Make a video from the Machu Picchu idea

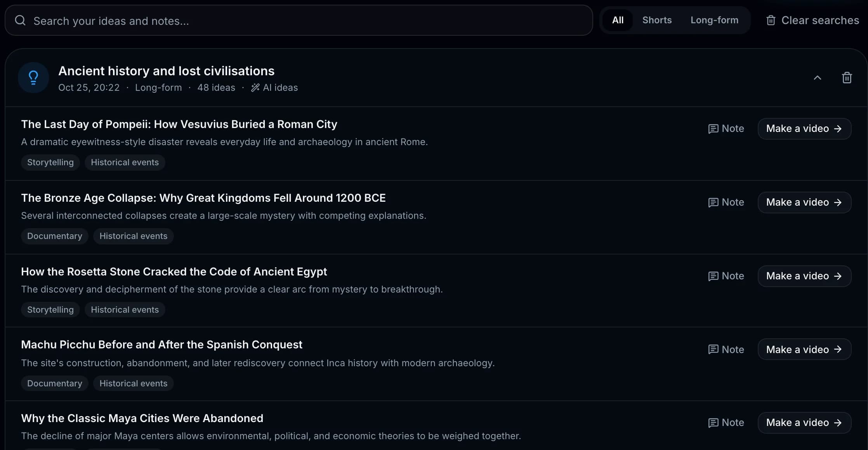(804, 350)
